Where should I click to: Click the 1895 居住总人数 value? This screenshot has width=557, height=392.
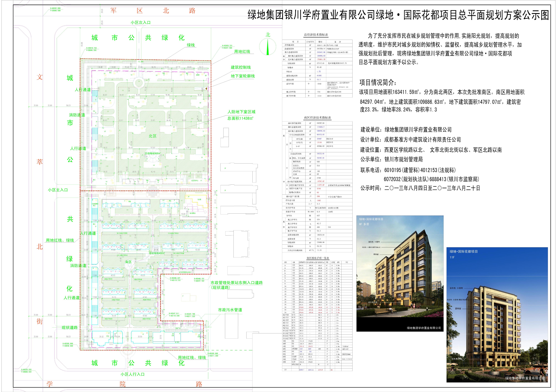pyautogui.click(x=319, y=200)
